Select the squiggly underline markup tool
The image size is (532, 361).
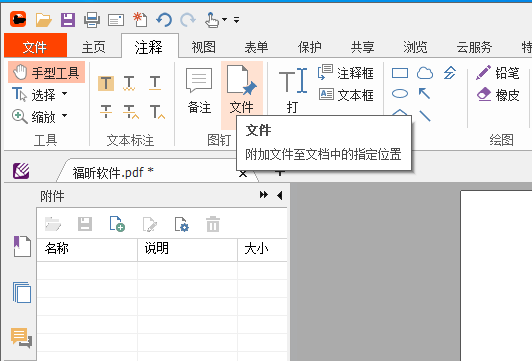coord(129,83)
